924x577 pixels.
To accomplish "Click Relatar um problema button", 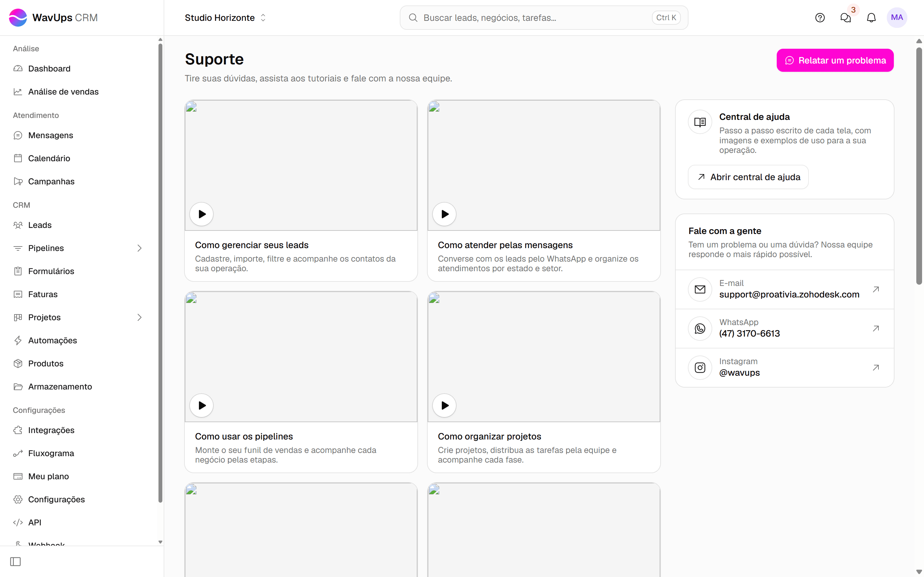I will point(835,60).
